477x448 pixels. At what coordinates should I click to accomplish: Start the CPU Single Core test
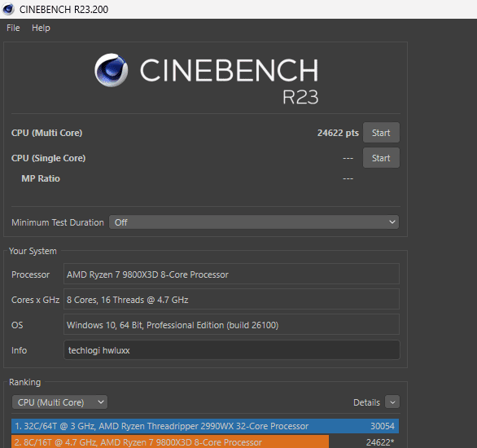pyautogui.click(x=381, y=158)
